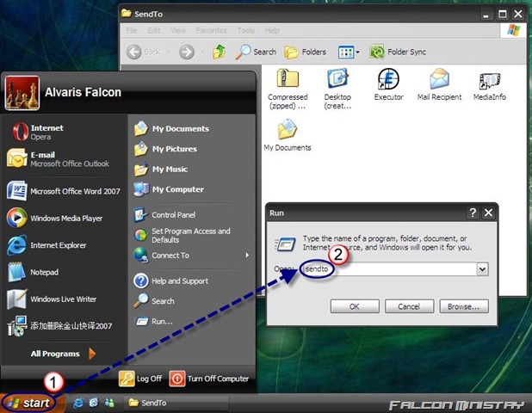
Task: Click the start button on the taskbar
Action: tap(30, 403)
